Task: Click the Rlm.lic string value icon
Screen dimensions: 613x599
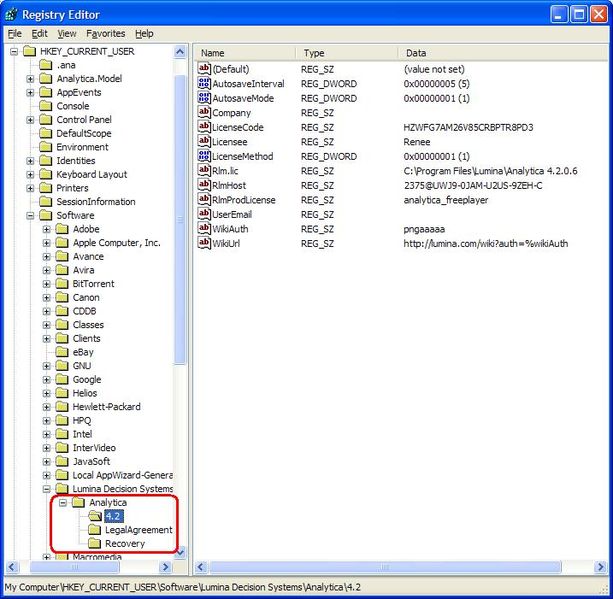Action: 204,171
